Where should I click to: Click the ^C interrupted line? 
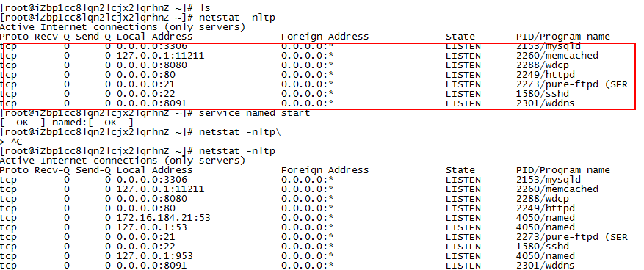11,142
